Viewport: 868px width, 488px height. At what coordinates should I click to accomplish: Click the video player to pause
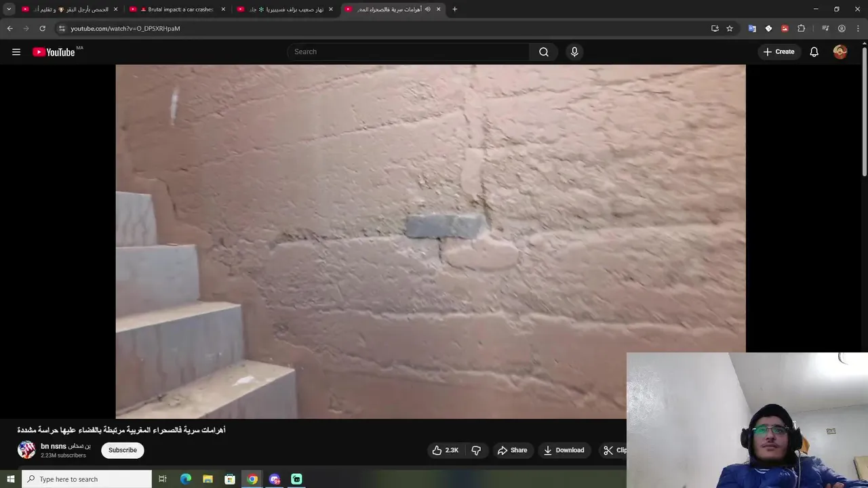pos(431,241)
